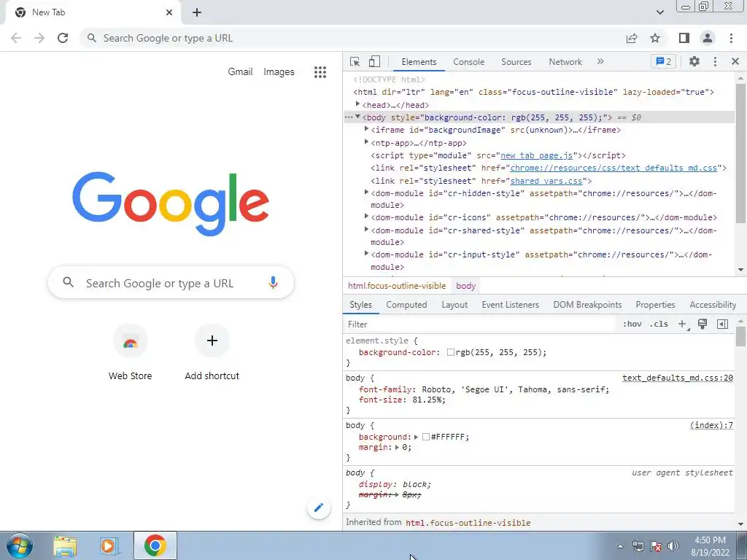Open DevTools three-dot customize menu
Viewport: 747px width, 560px height.
(715, 61)
